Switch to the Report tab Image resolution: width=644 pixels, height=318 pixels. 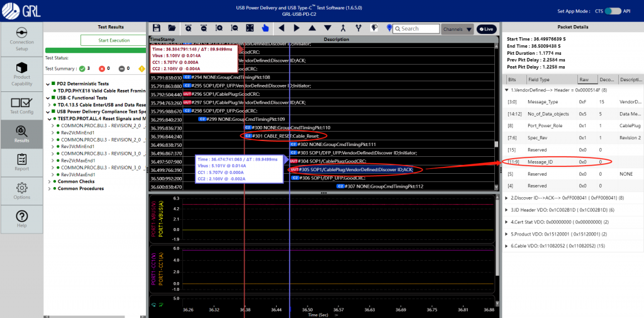[x=22, y=162]
